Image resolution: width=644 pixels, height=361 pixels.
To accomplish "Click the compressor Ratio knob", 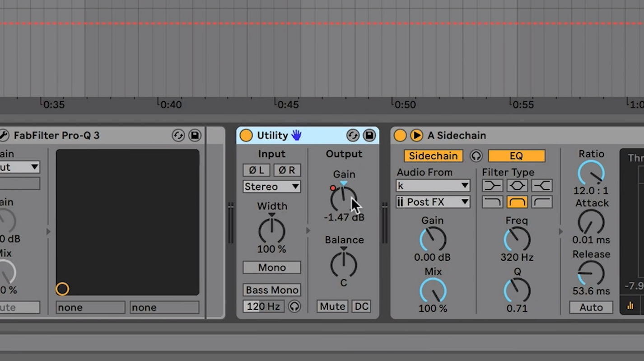I will tap(591, 173).
